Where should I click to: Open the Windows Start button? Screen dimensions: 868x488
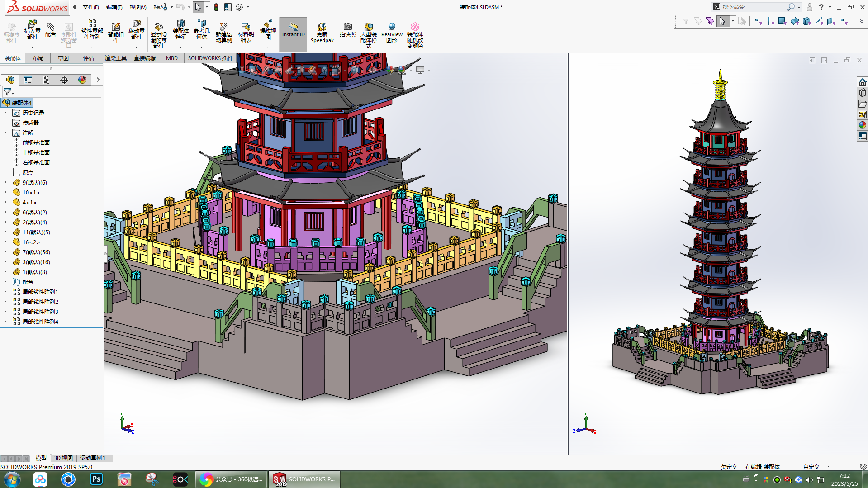coord(12,479)
